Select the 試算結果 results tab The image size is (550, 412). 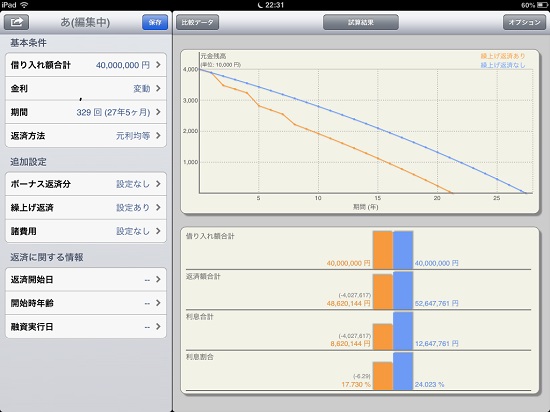pos(361,22)
